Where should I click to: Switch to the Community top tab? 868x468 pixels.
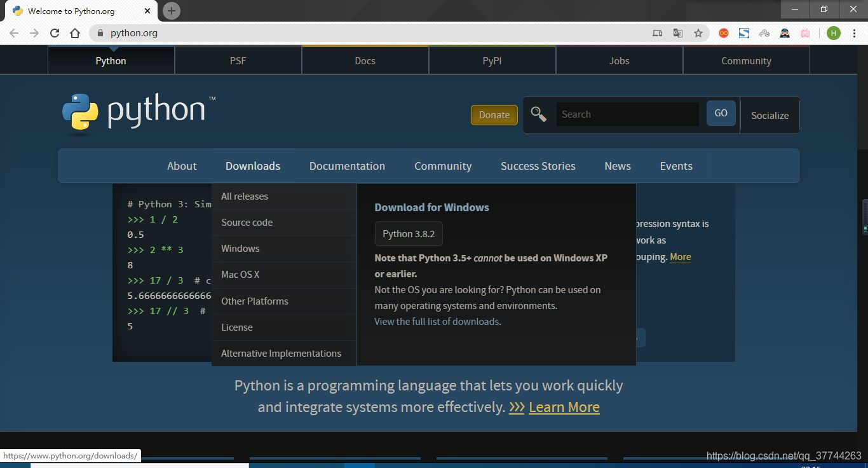pyautogui.click(x=747, y=61)
